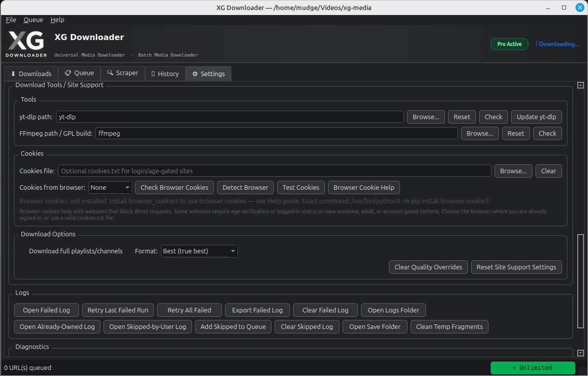Open Browser Cookie Help
588x376 pixels.
(364, 187)
